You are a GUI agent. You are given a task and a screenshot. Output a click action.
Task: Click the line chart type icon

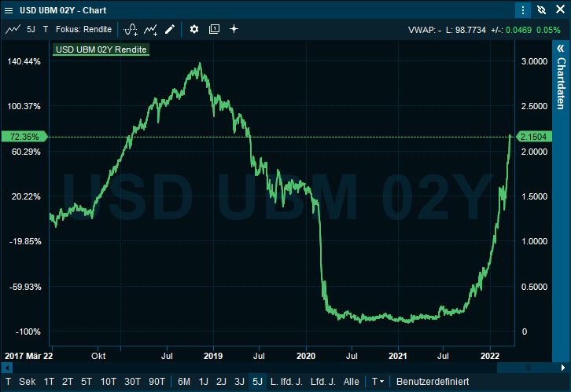[x=13, y=29]
